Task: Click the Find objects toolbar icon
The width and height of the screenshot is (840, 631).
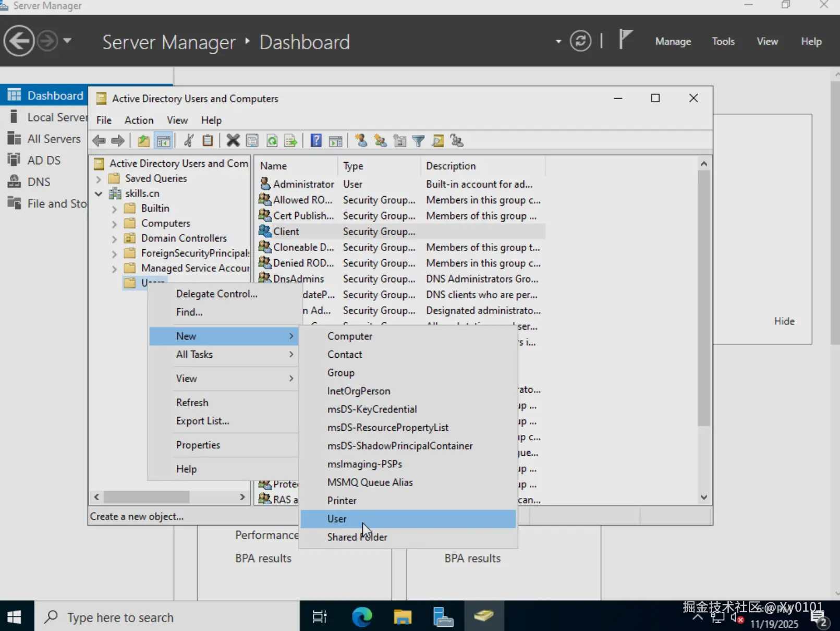Action: (x=438, y=141)
